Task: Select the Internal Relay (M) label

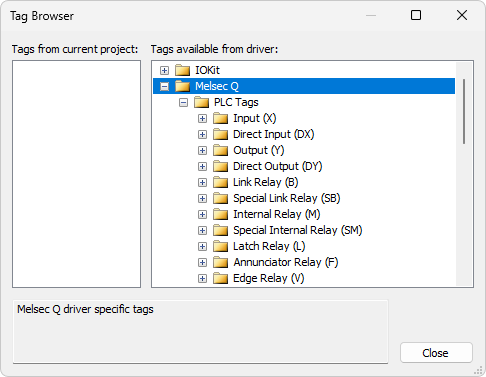Action: point(277,214)
